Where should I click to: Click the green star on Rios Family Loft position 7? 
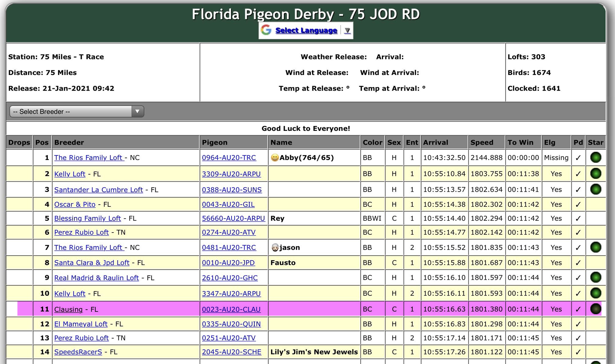click(595, 248)
